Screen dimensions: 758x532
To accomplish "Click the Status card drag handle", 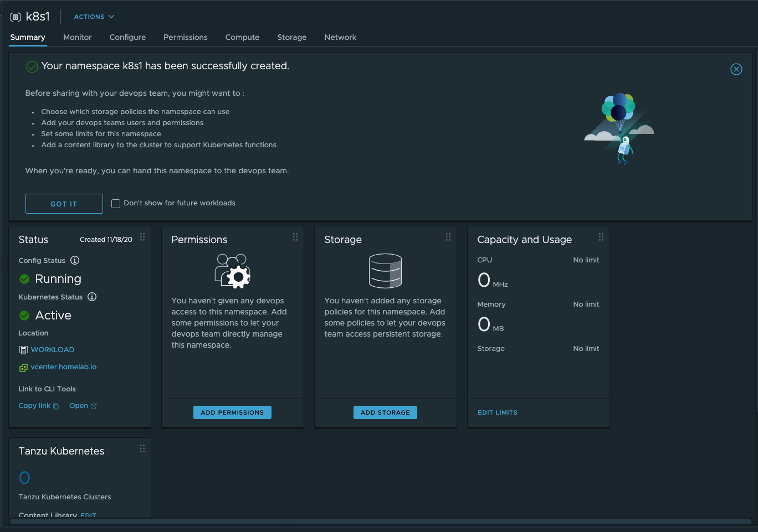I will 142,237.
